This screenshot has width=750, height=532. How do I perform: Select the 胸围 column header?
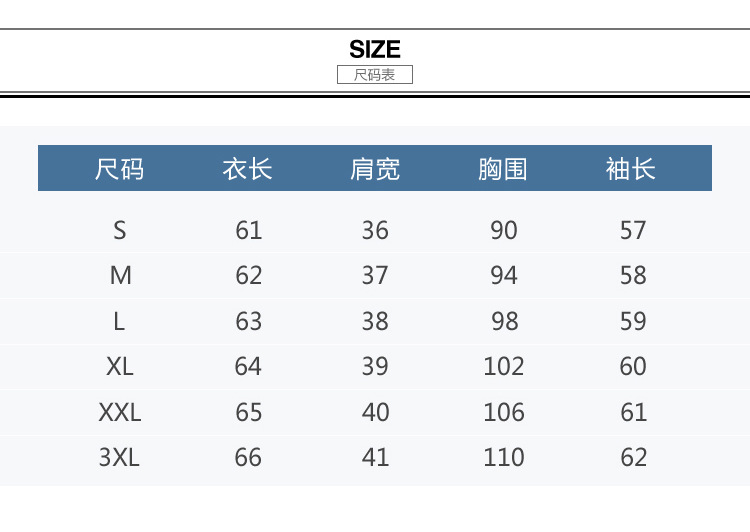pos(503,169)
